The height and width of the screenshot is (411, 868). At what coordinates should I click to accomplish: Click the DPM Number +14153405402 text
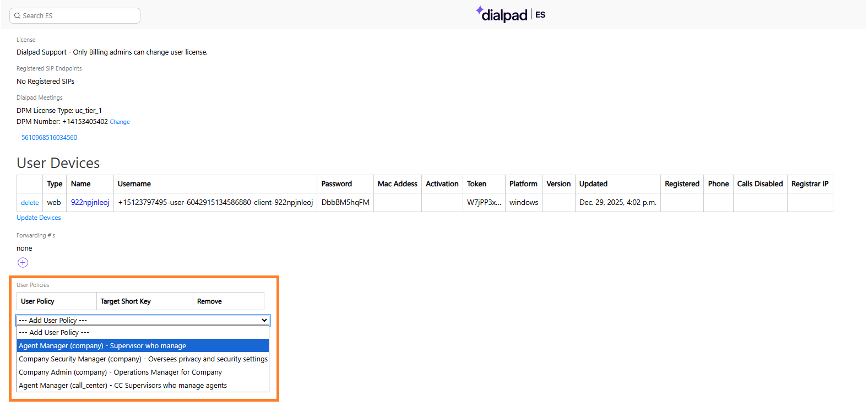click(x=62, y=122)
